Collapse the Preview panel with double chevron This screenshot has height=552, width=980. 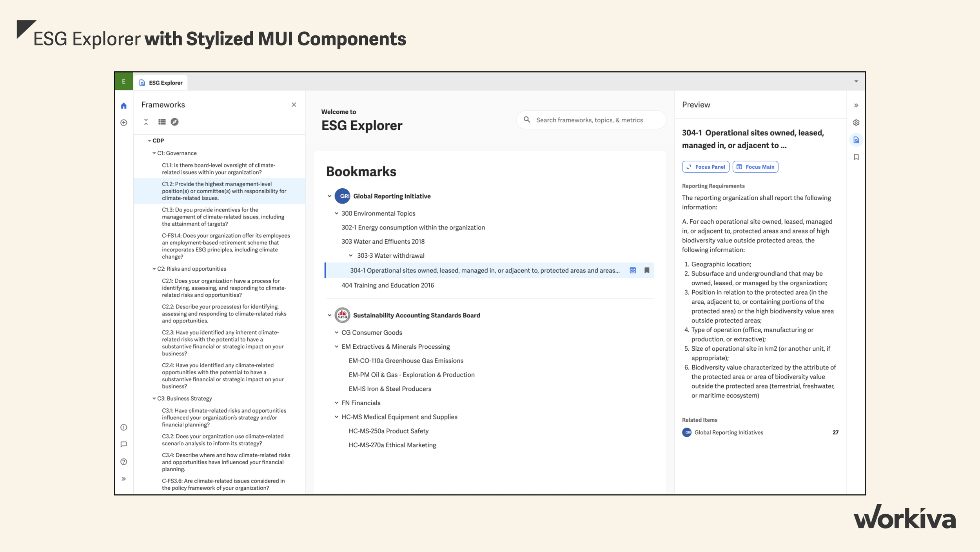(856, 106)
